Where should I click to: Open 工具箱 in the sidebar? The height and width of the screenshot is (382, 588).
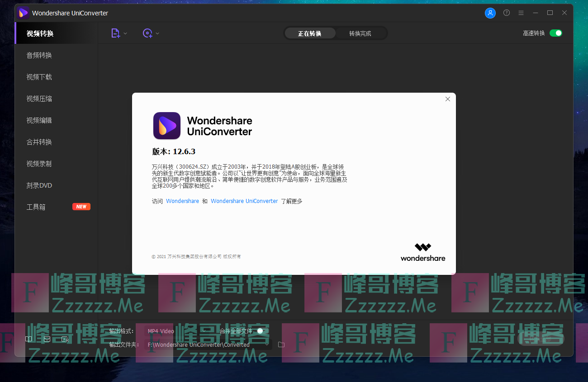36,207
